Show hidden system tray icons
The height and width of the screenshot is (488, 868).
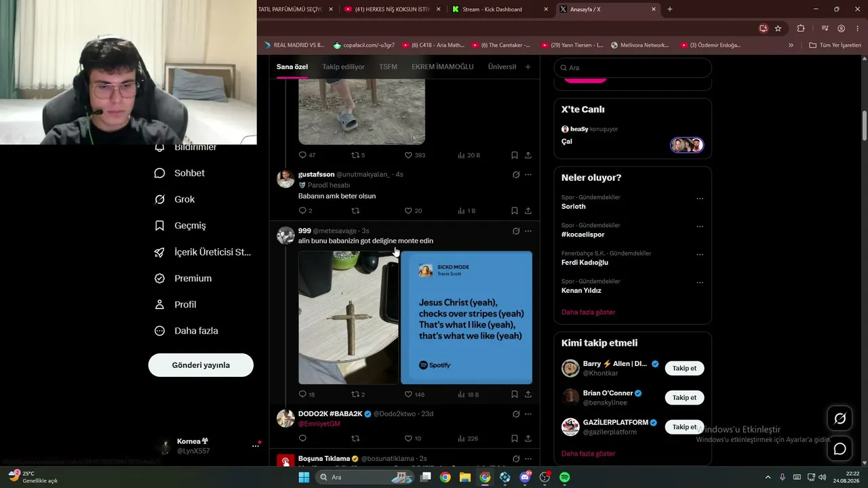pyautogui.click(x=768, y=477)
